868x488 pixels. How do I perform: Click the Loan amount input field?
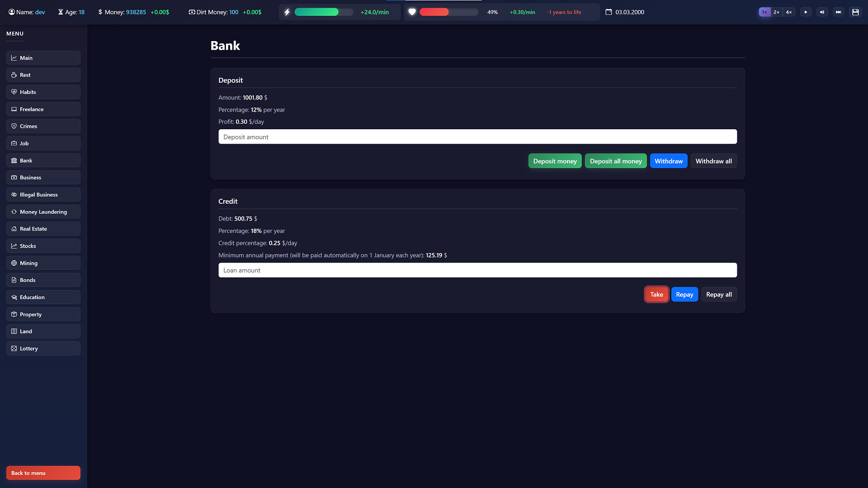[477, 270]
